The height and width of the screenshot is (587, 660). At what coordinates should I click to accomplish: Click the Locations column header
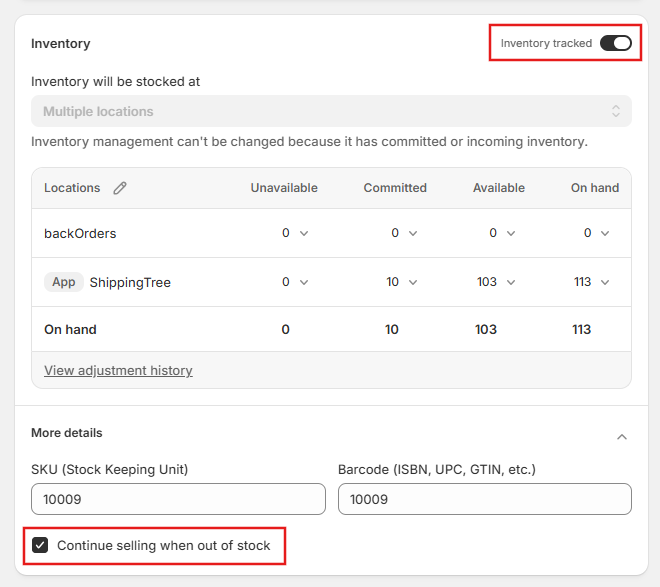(x=72, y=188)
